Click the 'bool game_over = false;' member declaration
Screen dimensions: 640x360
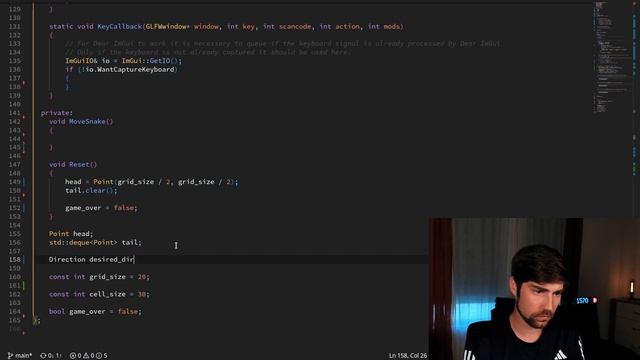coord(95,311)
